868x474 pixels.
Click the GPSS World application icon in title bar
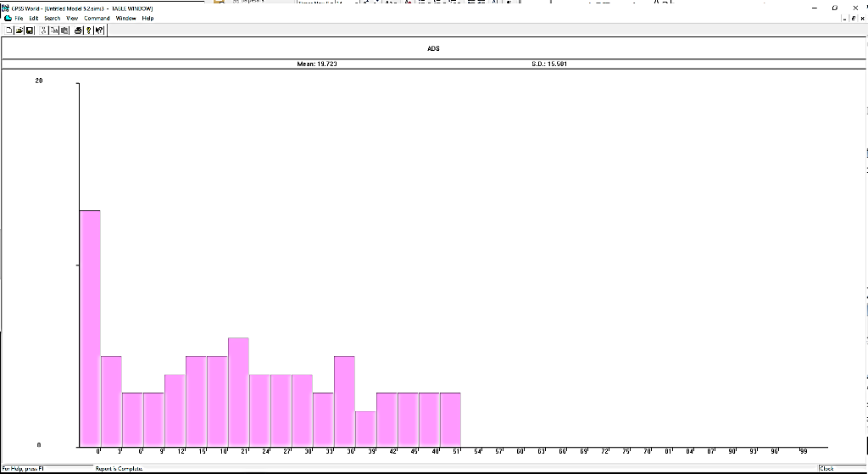coord(6,8)
